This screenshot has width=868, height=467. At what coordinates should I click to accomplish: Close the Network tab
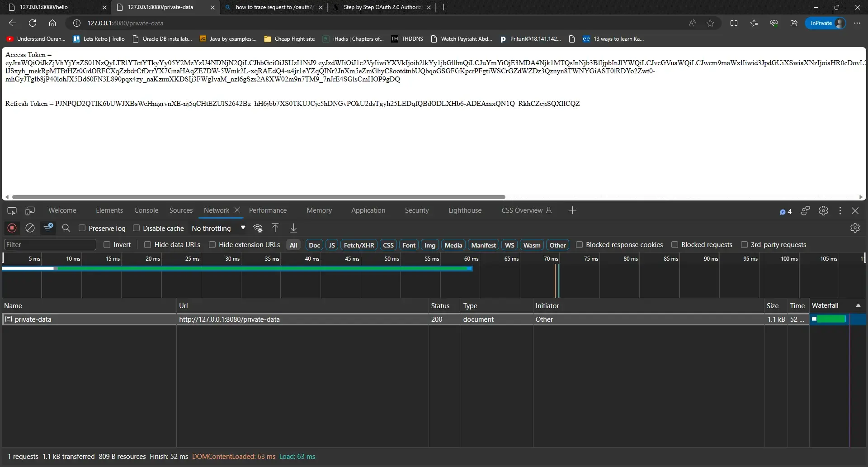click(x=237, y=210)
